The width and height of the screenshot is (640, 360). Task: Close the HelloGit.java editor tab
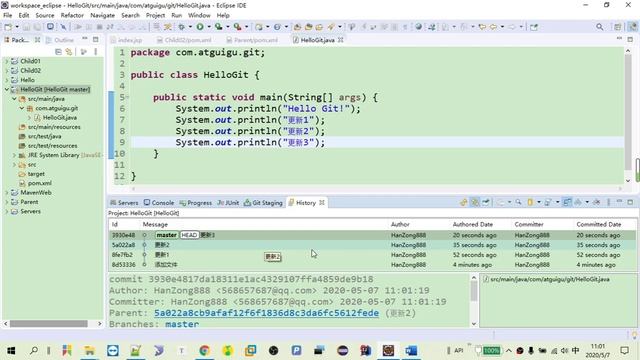point(340,40)
